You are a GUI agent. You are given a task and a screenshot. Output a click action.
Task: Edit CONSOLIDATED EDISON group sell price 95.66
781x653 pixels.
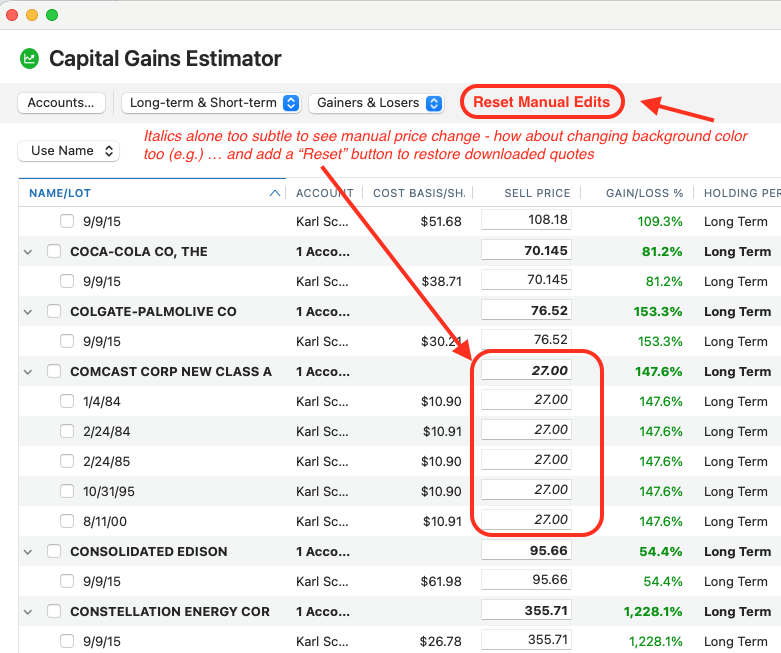tap(526, 550)
